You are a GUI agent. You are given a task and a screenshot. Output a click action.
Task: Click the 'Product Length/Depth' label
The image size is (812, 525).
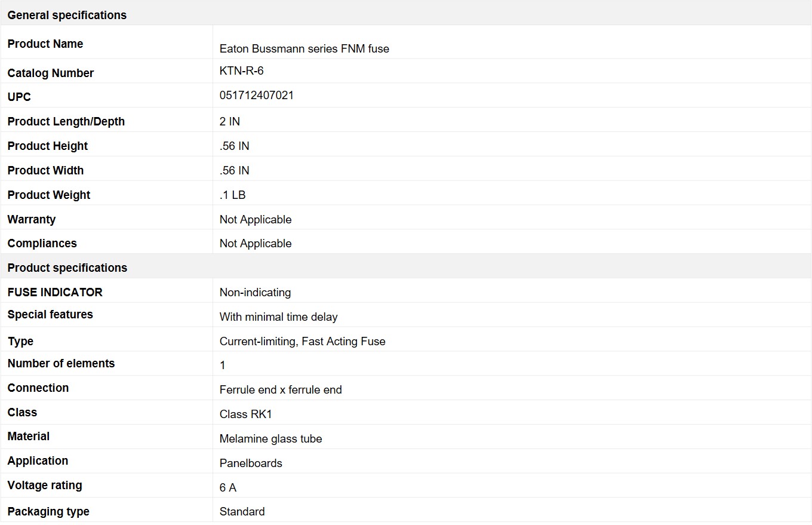[66, 121]
